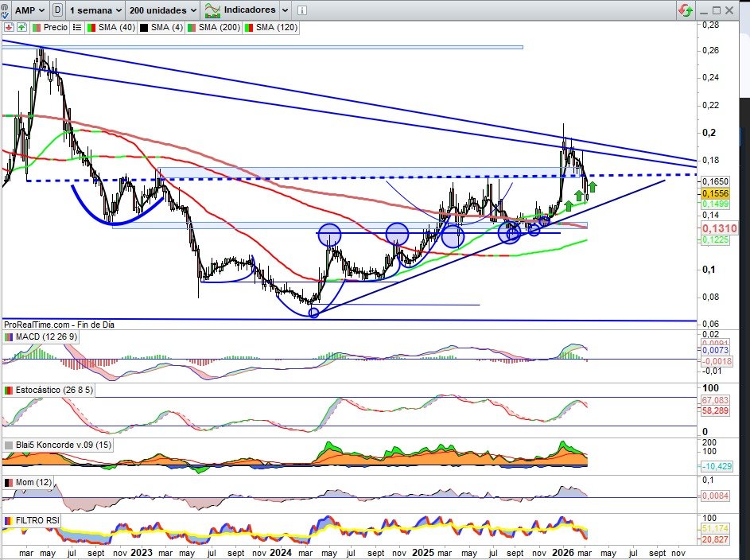Image resolution: width=750 pixels, height=560 pixels.
Task: Click the 67,083 stochastic value label
Action: click(x=715, y=400)
